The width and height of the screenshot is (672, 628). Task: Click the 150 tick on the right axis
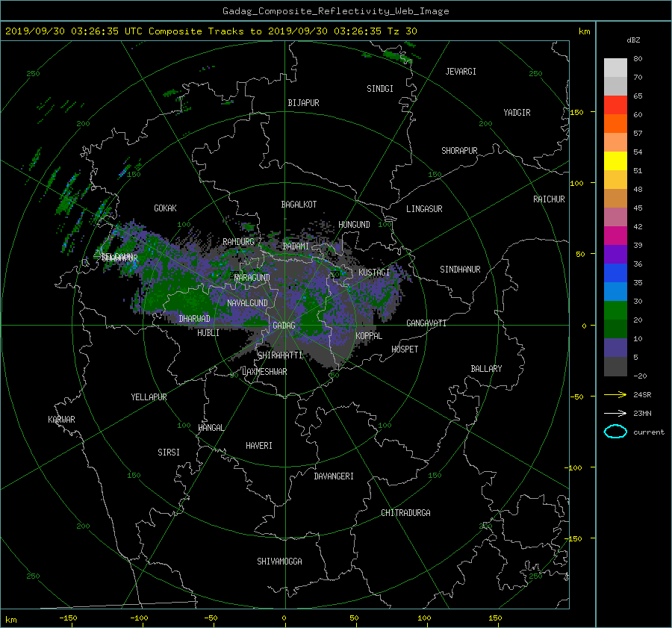pyautogui.click(x=577, y=112)
